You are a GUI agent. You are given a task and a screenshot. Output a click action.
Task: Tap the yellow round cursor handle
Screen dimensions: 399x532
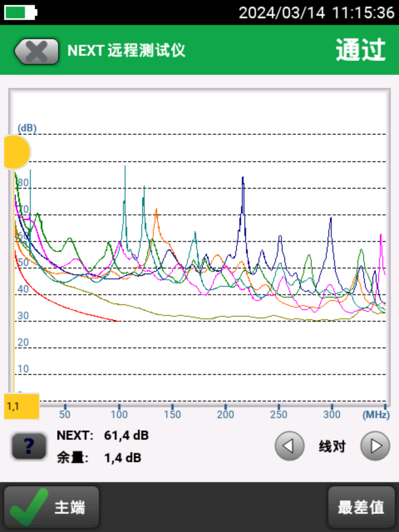(17, 152)
